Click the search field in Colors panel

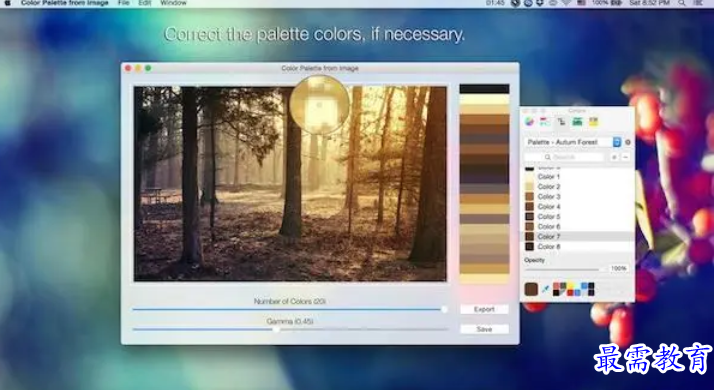tap(564, 157)
